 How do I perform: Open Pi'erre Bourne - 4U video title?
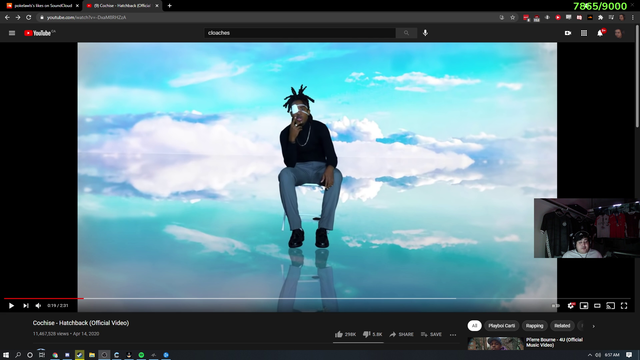554,342
